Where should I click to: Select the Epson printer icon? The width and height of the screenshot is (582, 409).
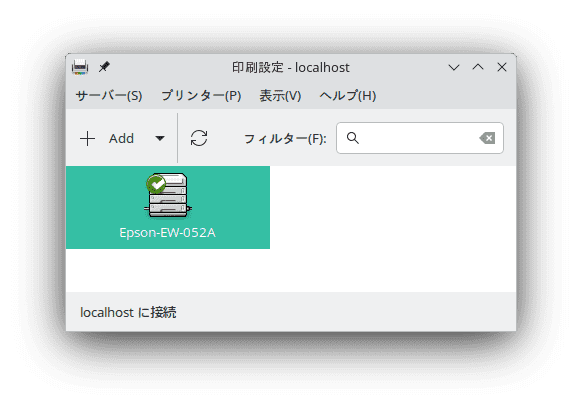pyautogui.click(x=168, y=195)
